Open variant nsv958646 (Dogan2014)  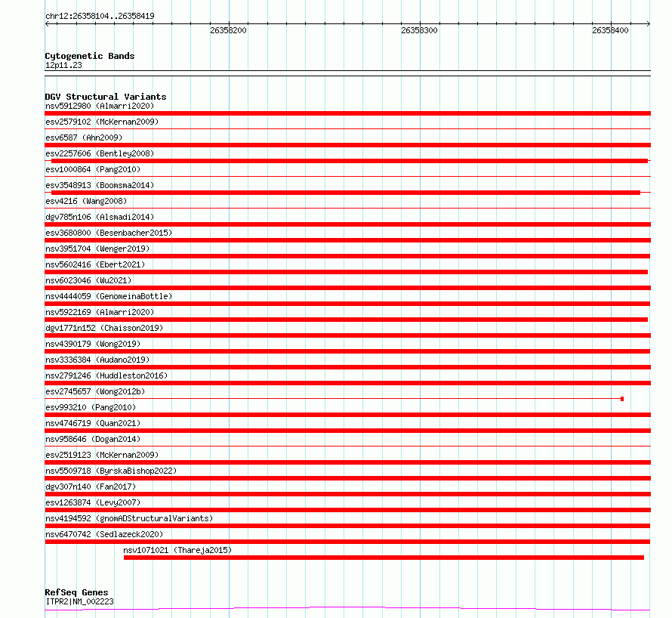pyautogui.click(x=93, y=439)
